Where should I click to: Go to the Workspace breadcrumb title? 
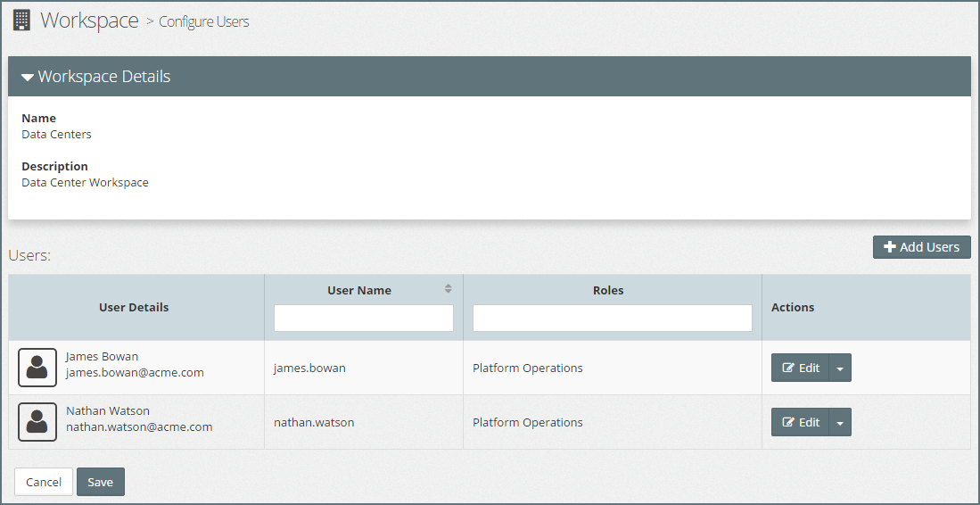(89, 21)
